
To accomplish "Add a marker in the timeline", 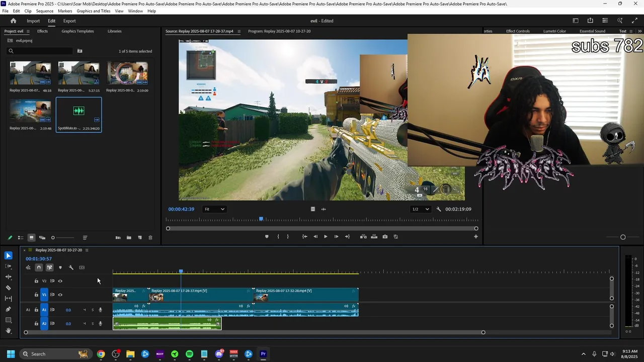I will point(60,267).
